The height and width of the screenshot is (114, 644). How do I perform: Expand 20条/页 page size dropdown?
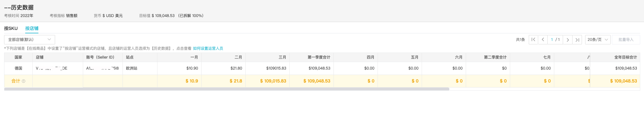[x=598, y=40]
